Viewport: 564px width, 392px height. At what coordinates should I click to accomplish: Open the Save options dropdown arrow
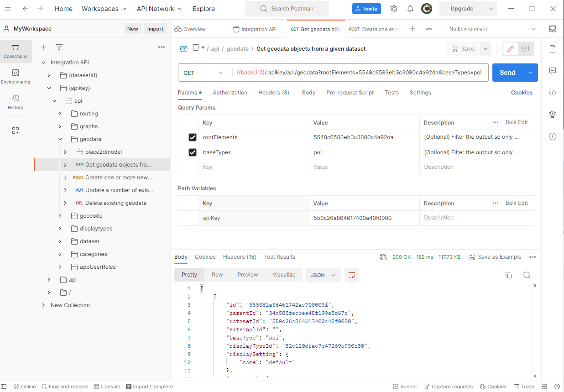point(485,49)
